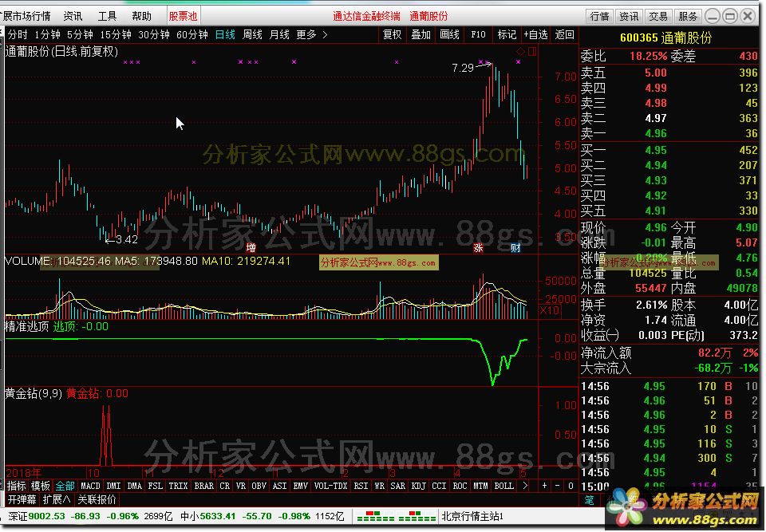Image resolution: width=766 pixels, height=532 pixels.
Task: Switch to 周线 weekly period
Action: [x=252, y=34]
